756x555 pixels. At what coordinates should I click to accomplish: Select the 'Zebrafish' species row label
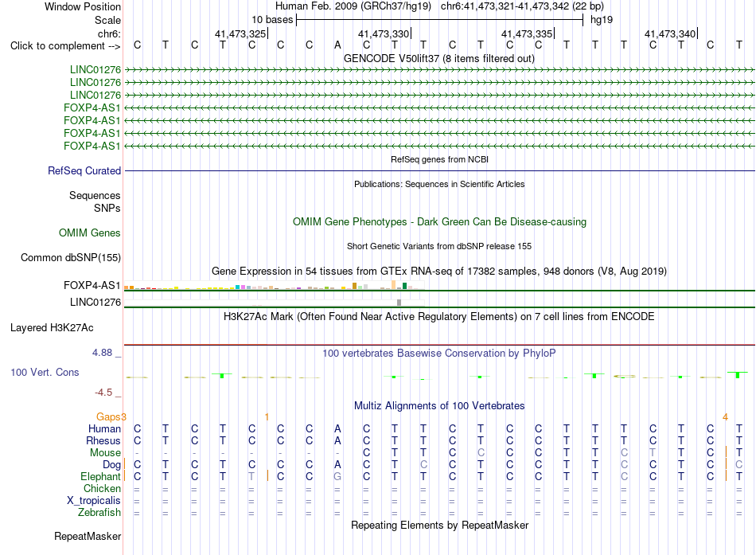click(x=99, y=513)
